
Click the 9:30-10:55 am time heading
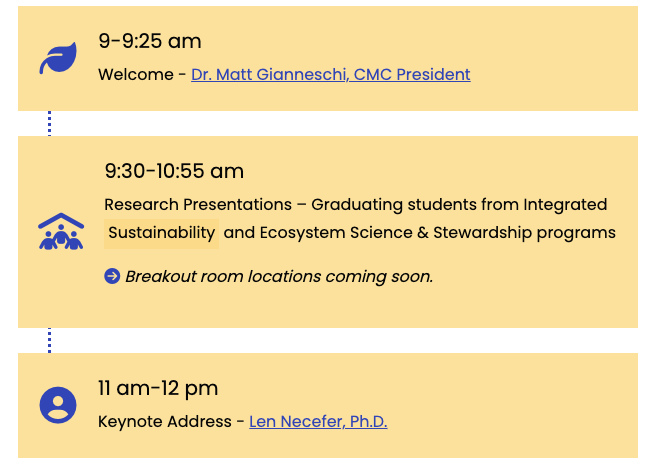coord(174,171)
